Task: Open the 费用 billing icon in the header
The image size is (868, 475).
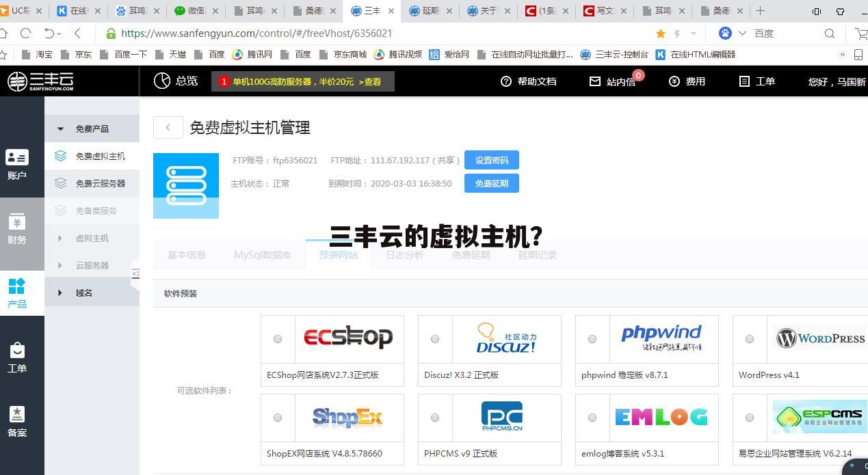Action: [x=687, y=81]
